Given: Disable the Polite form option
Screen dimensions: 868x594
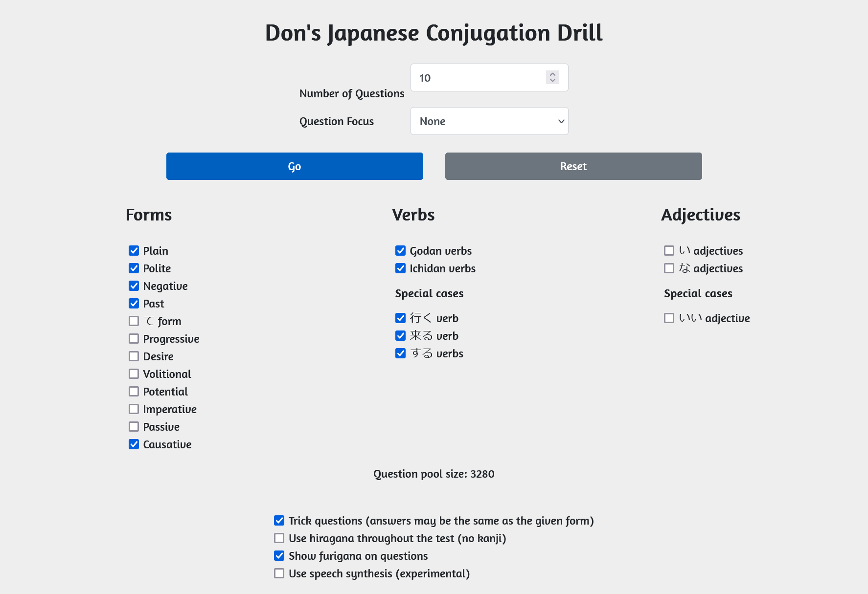Looking at the screenshot, I should pos(134,268).
